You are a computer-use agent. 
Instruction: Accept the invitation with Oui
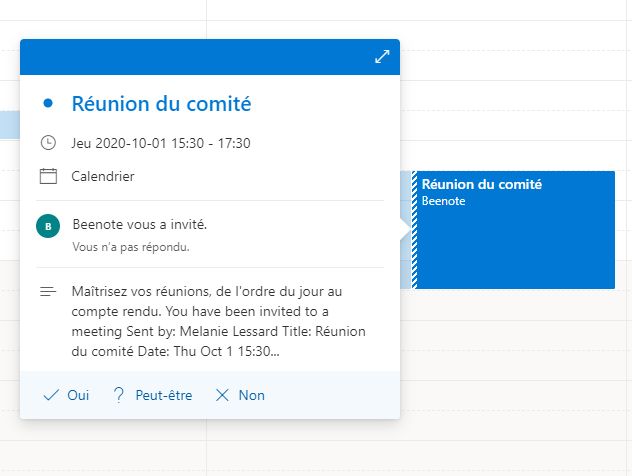click(66, 395)
